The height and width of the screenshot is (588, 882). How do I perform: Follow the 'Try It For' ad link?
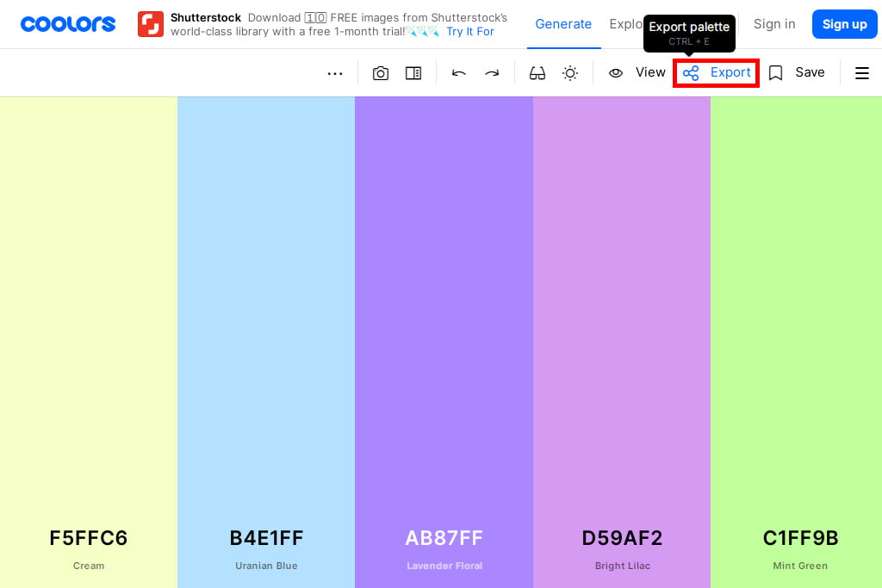(x=470, y=32)
